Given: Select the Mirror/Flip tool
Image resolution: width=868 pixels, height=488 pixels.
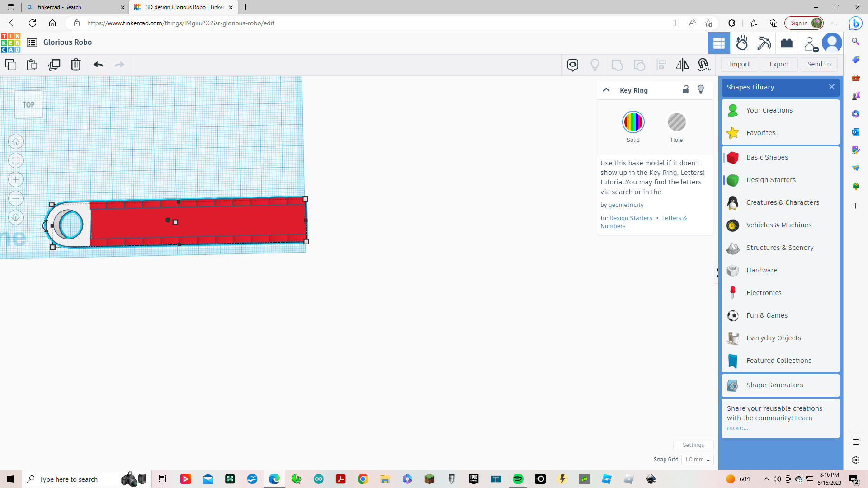Looking at the screenshot, I should pos(682,65).
